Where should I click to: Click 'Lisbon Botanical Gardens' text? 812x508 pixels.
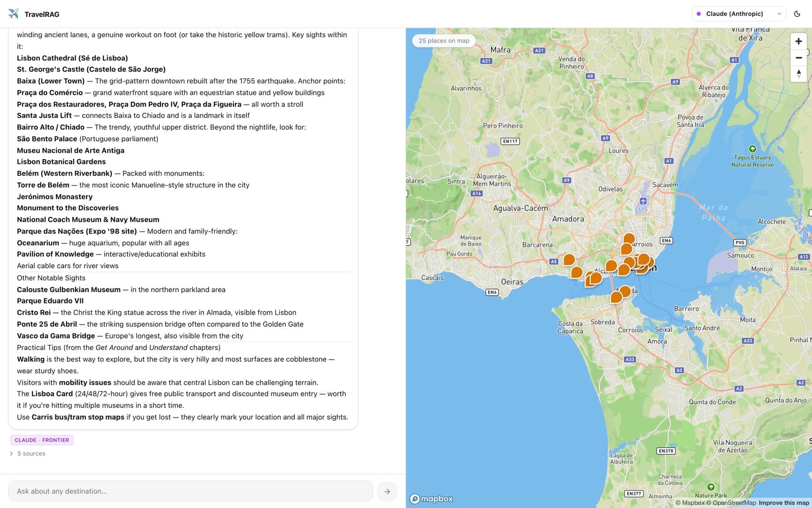pos(61,162)
